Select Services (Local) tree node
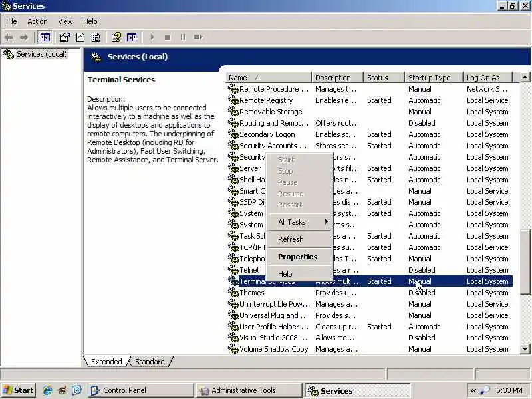Viewport: 532px width, 399px height. 42,54
